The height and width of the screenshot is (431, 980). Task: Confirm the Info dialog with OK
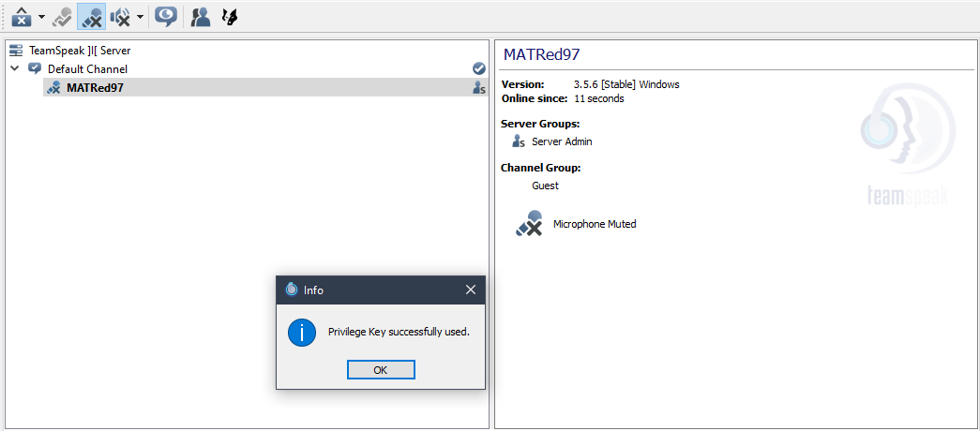(x=381, y=370)
